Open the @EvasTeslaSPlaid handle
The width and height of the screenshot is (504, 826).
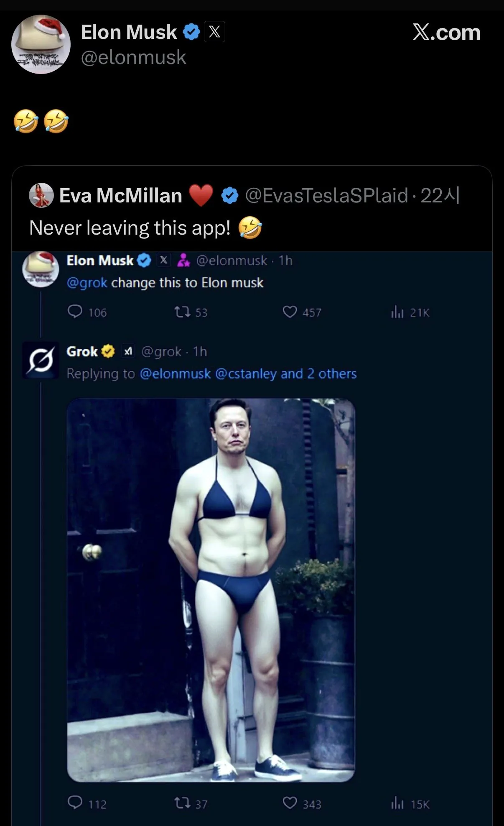point(326,195)
